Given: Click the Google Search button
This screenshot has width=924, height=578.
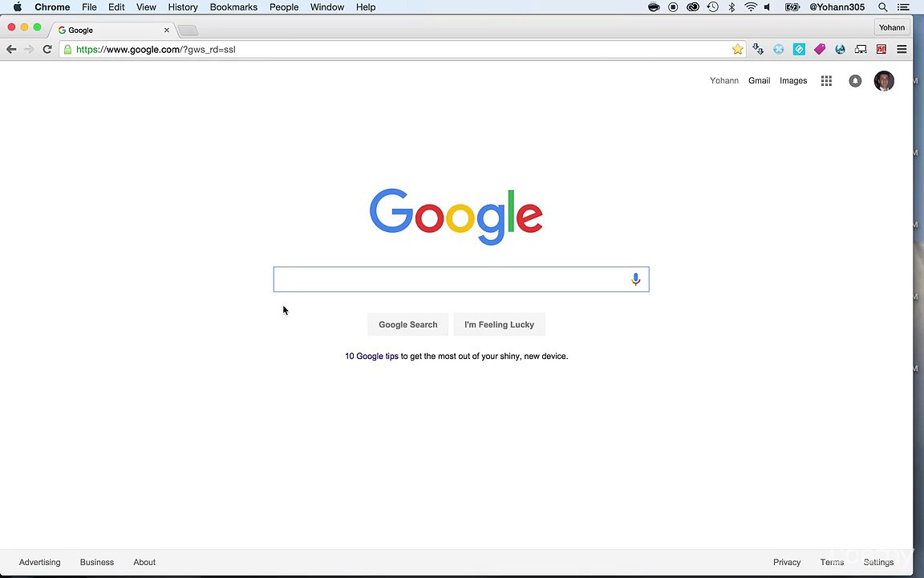Looking at the screenshot, I should click(x=407, y=324).
